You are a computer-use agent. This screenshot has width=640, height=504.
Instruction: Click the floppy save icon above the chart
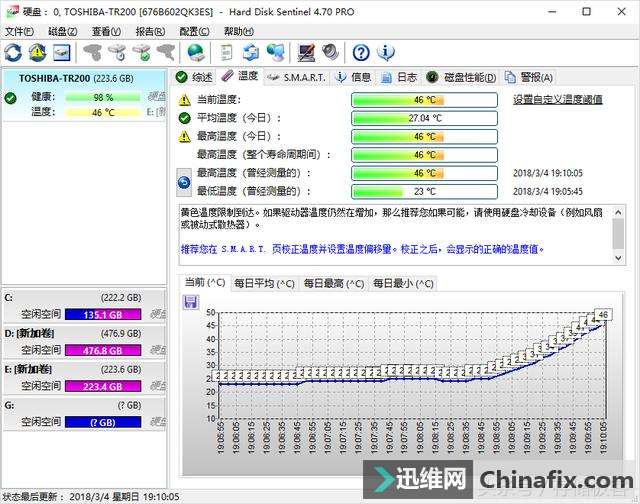tap(191, 302)
